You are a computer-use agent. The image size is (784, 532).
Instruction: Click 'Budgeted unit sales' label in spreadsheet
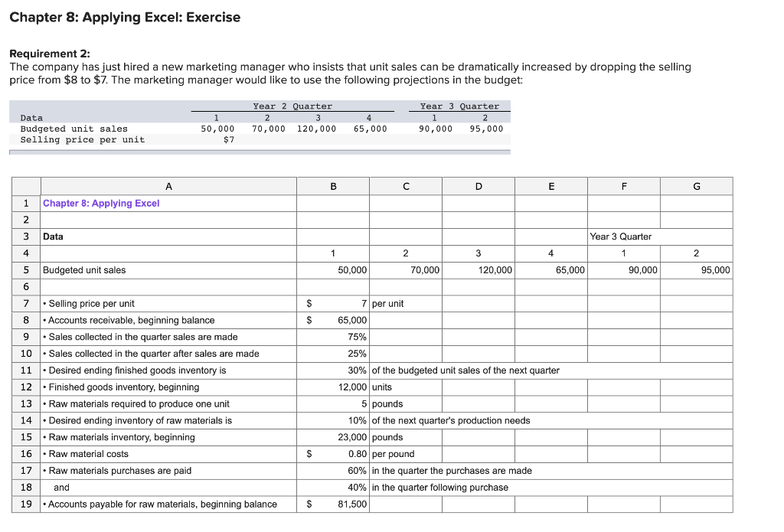pos(84,270)
